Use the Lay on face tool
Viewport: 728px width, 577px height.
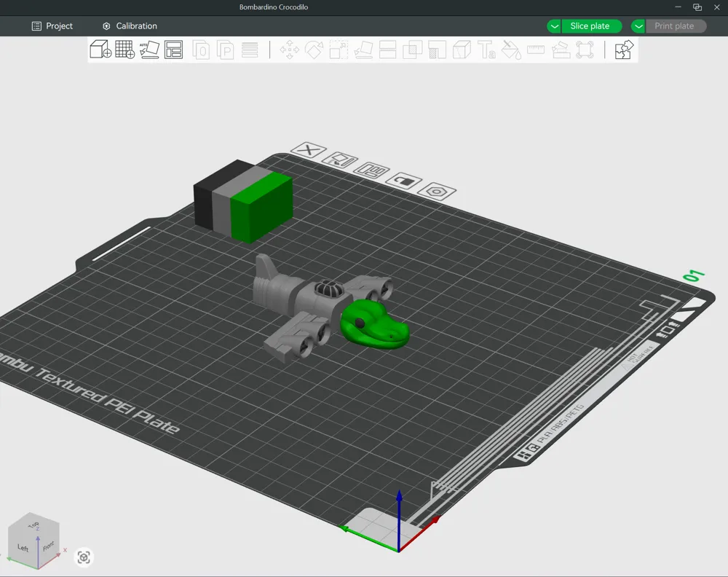363,50
